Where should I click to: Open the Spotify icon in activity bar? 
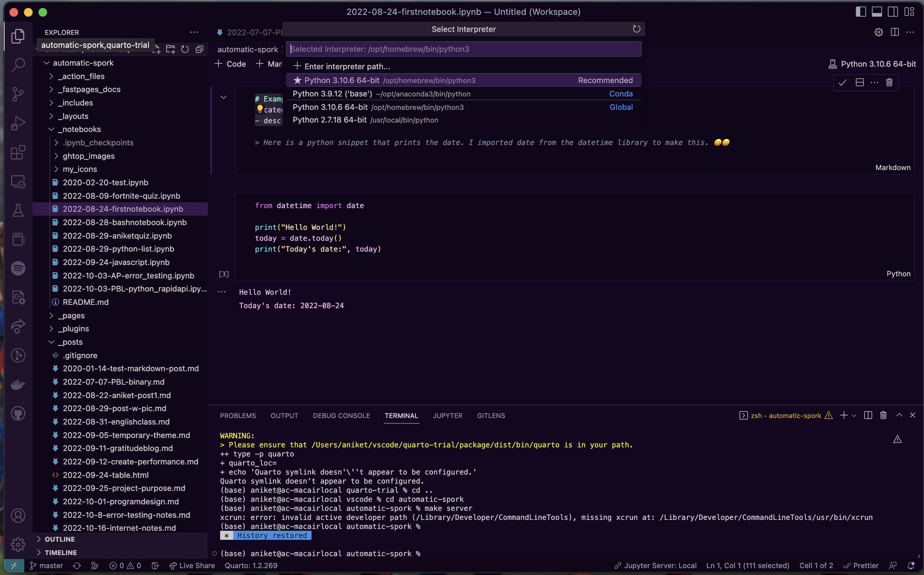pyautogui.click(x=18, y=268)
